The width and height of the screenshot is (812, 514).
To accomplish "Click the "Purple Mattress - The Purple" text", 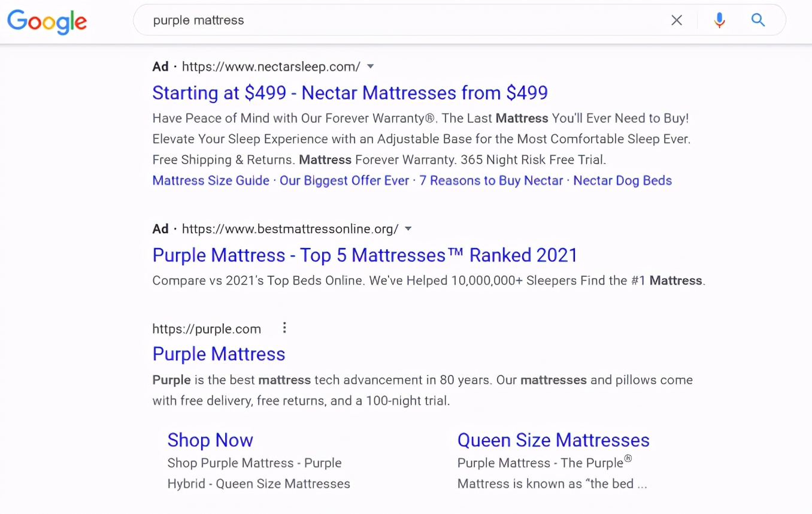I will (544, 462).
